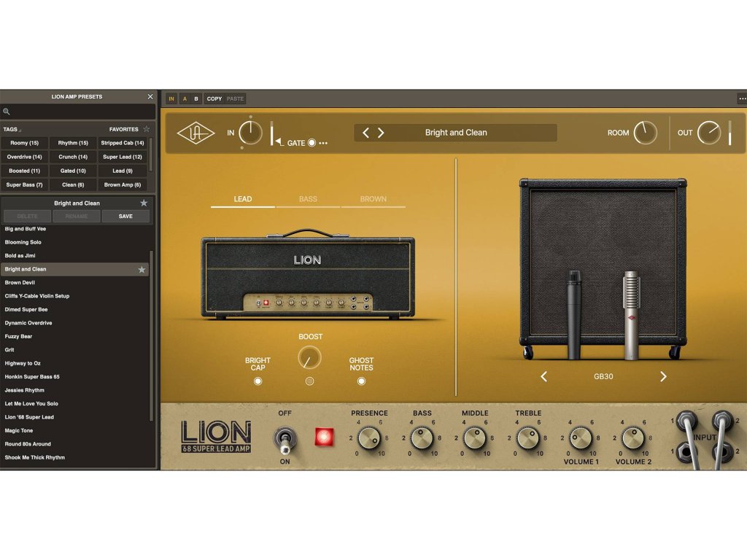Click the OUT output level knob
This screenshot has height=560, width=747.
point(709,133)
